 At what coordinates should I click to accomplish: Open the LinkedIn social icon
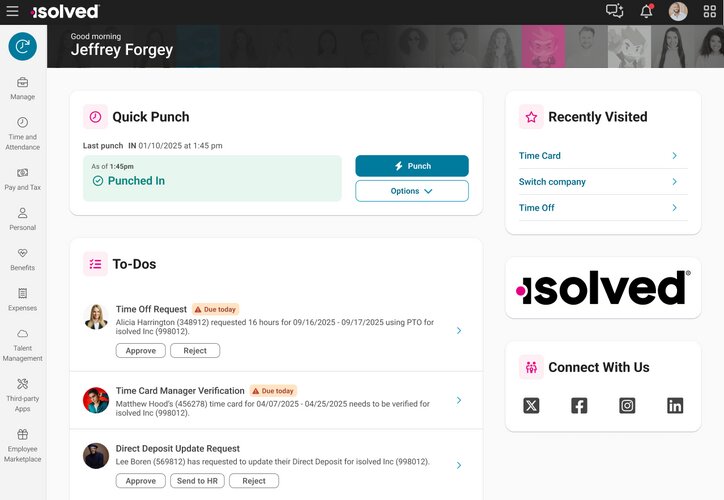click(675, 405)
